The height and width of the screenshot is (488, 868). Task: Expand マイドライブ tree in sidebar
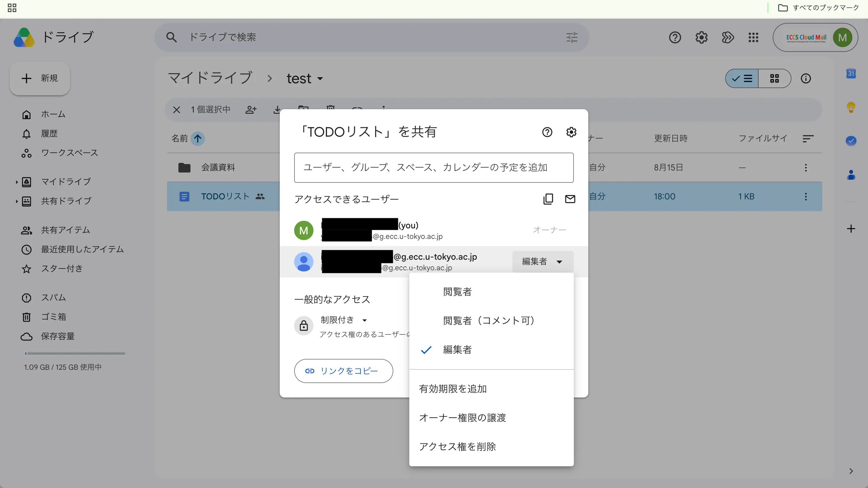(x=16, y=182)
